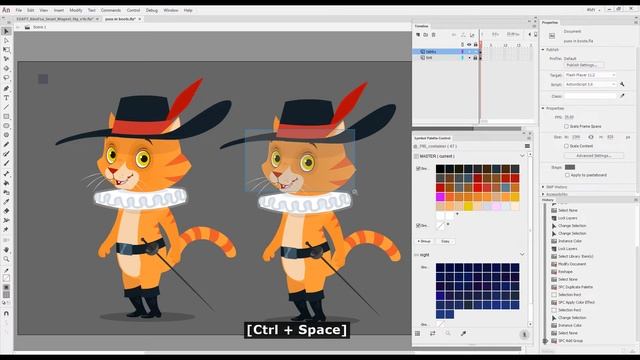The height and width of the screenshot is (360, 640).
Task: Click the + Group button
Action: 424,241
